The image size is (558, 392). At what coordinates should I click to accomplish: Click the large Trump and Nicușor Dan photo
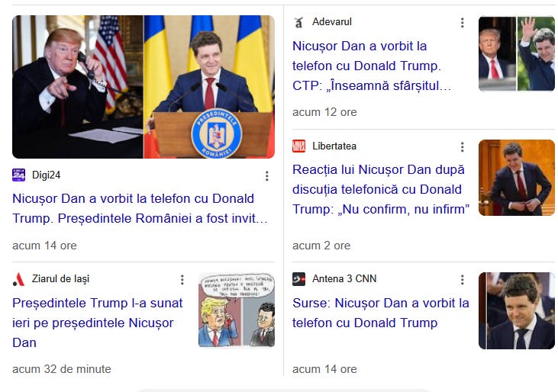[x=144, y=87]
